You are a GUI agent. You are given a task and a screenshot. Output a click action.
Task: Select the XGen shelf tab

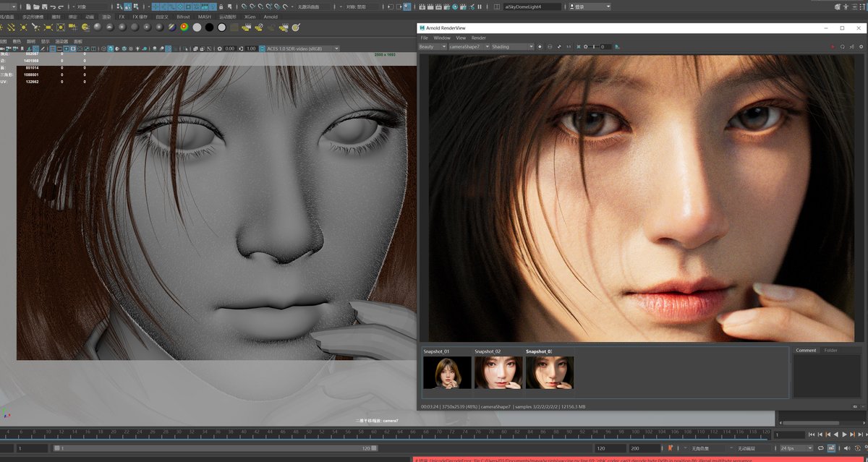tap(250, 17)
